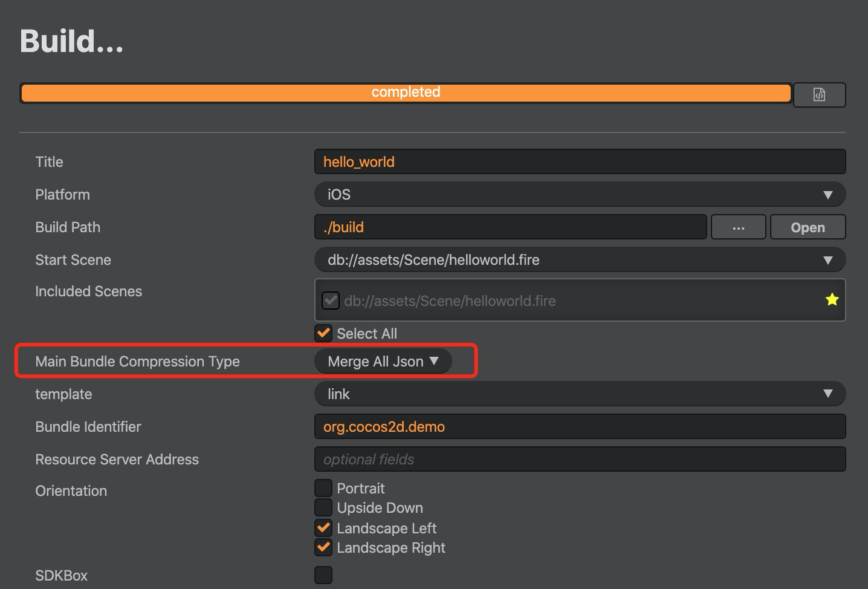Screen dimensions: 868x589
Task: Click the build log file icon button
Action: tap(819, 95)
